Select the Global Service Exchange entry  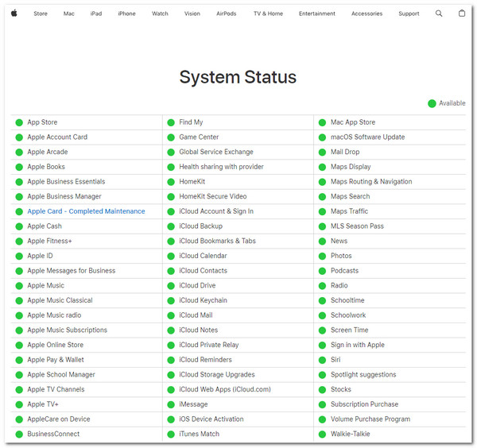tap(216, 152)
